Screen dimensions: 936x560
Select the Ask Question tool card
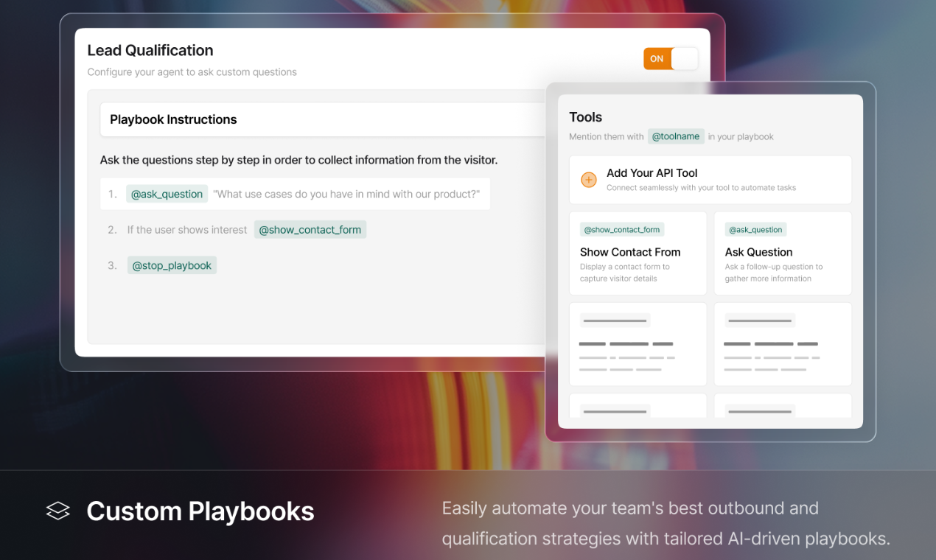(783, 253)
